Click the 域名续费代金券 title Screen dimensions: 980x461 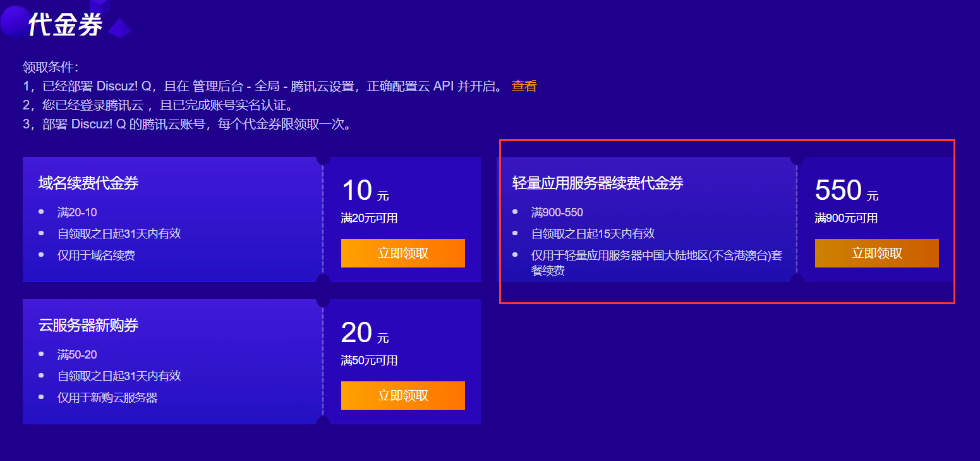point(88,183)
